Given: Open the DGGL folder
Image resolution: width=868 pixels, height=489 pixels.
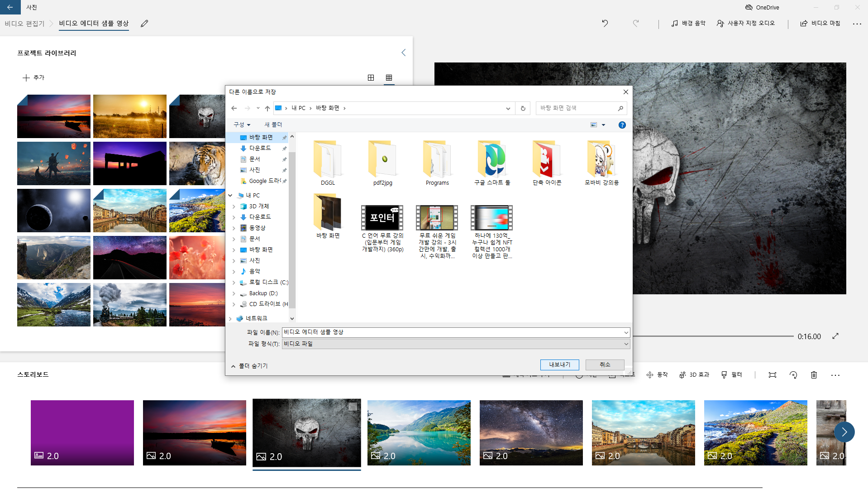Looking at the screenshot, I should click(328, 163).
